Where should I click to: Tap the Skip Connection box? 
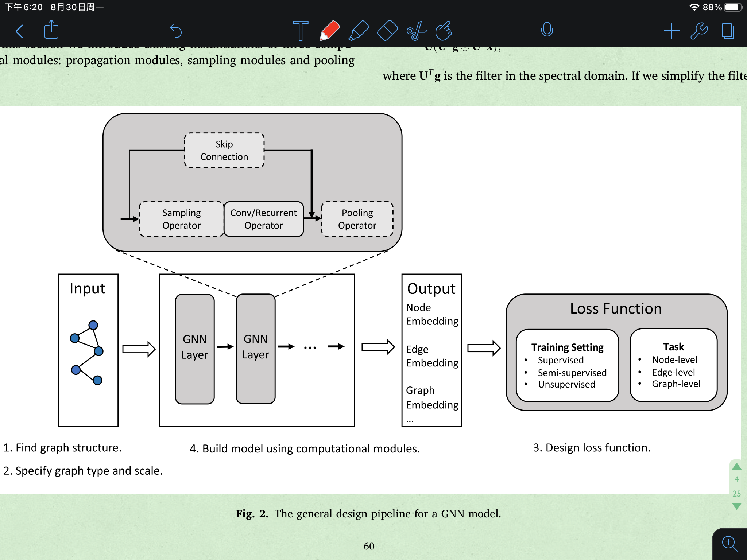click(x=224, y=150)
